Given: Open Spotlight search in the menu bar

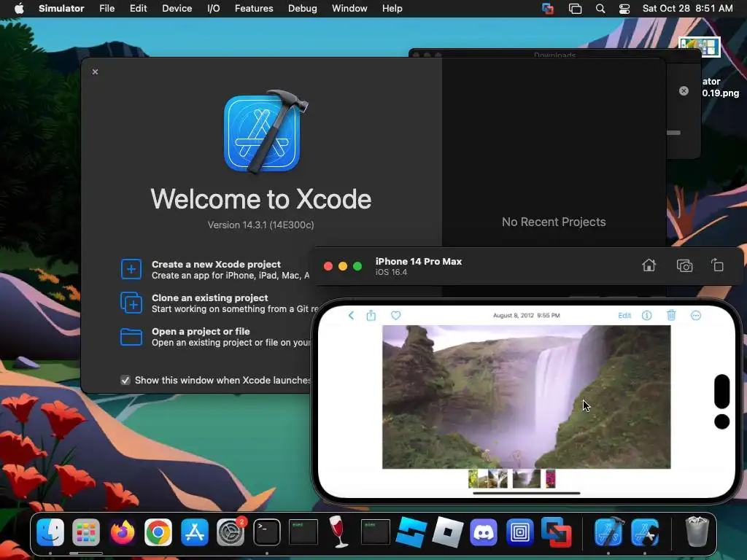Looking at the screenshot, I should coord(600,9).
